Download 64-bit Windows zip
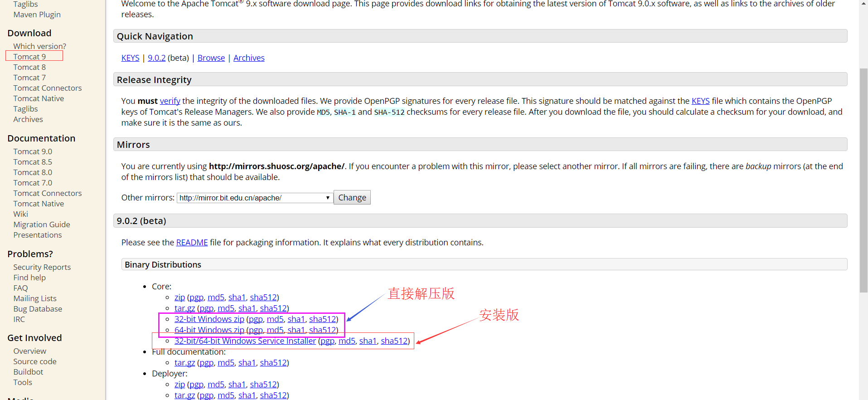Viewport: 868px width, 400px height. [209, 330]
